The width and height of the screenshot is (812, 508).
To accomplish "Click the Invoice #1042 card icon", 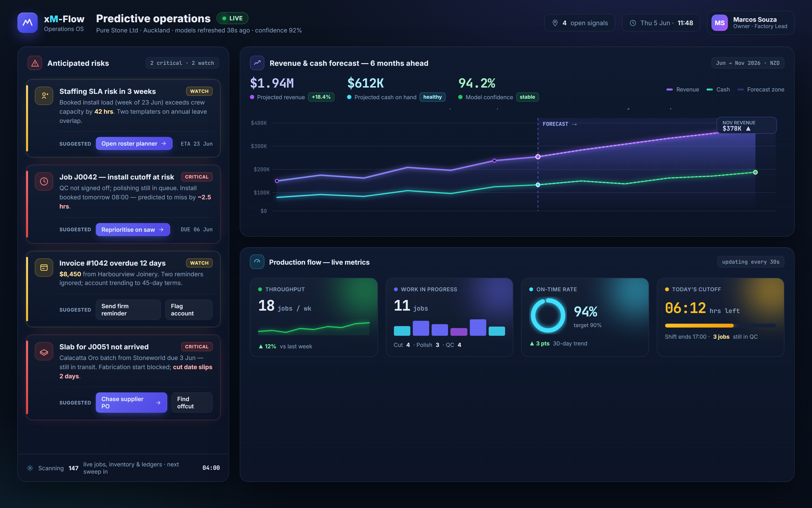I will (44, 268).
